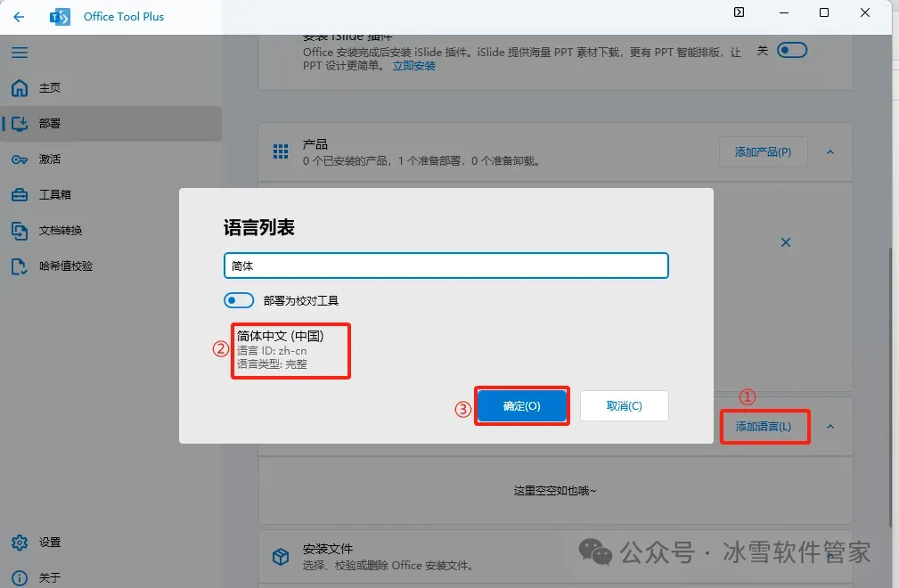The width and height of the screenshot is (899, 588).
Task: Collapse the 产品 section chevron
Action: (830, 151)
